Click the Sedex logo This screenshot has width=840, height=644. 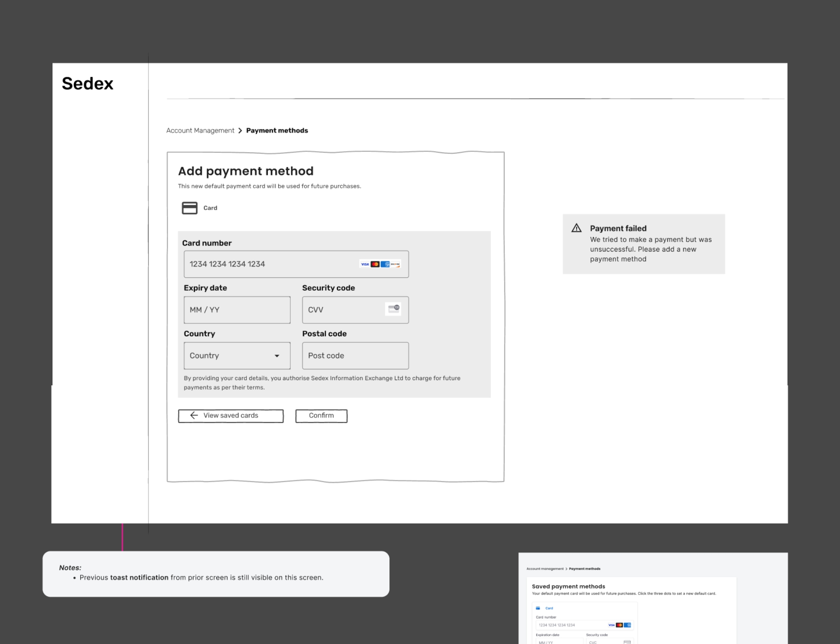coord(87,83)
